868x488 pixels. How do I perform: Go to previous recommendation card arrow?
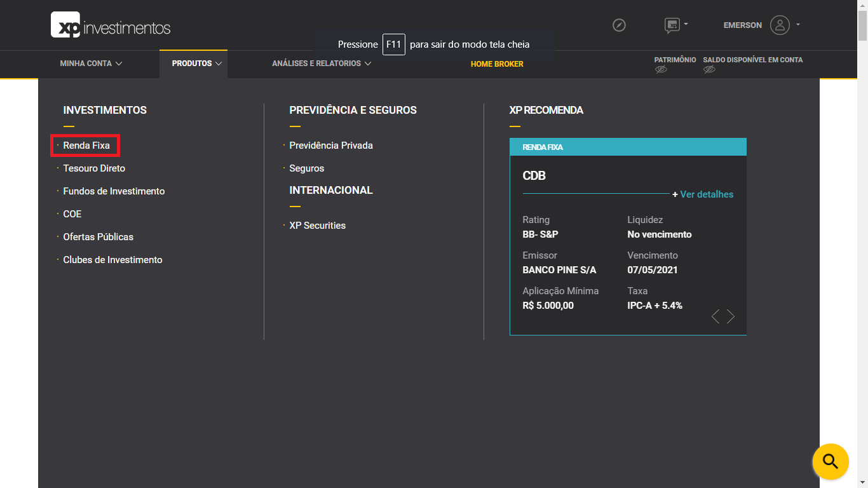pyautogui.click(x=715, y=316)
